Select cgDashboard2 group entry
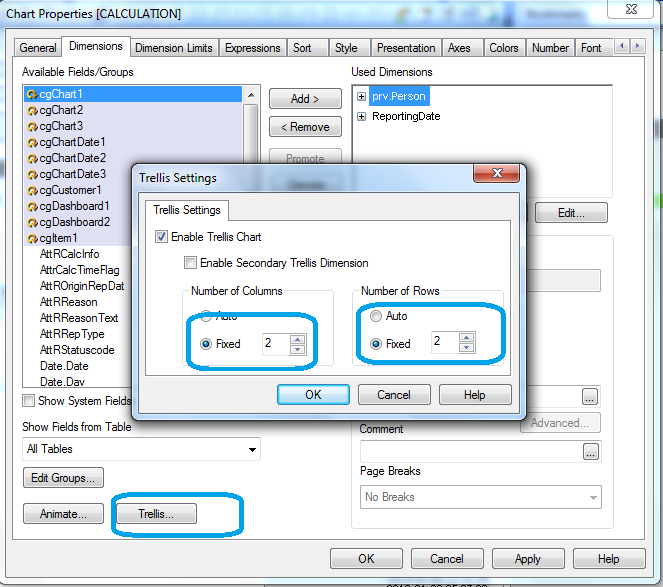Screen dimensions: 663x587 pos(78,222)
